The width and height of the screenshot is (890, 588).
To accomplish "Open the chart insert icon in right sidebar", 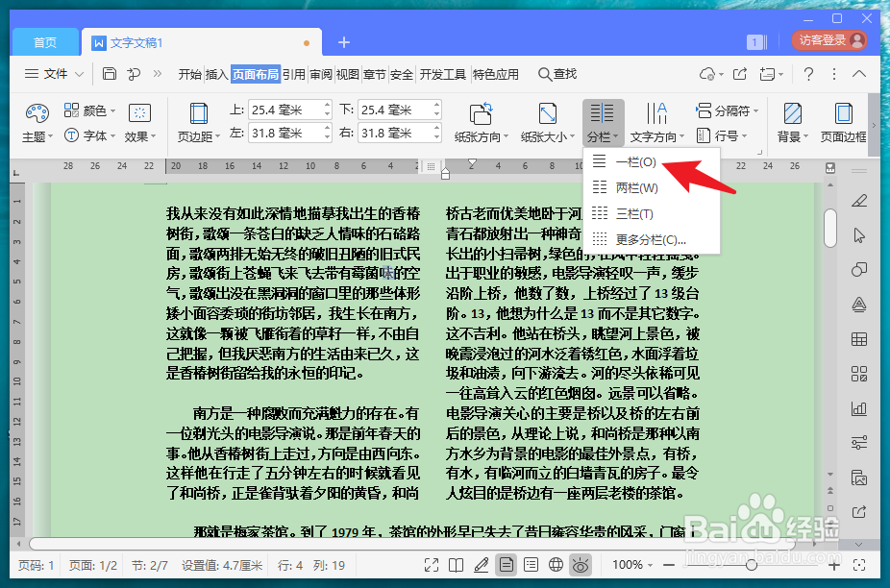I will click(x=858, y=407).
